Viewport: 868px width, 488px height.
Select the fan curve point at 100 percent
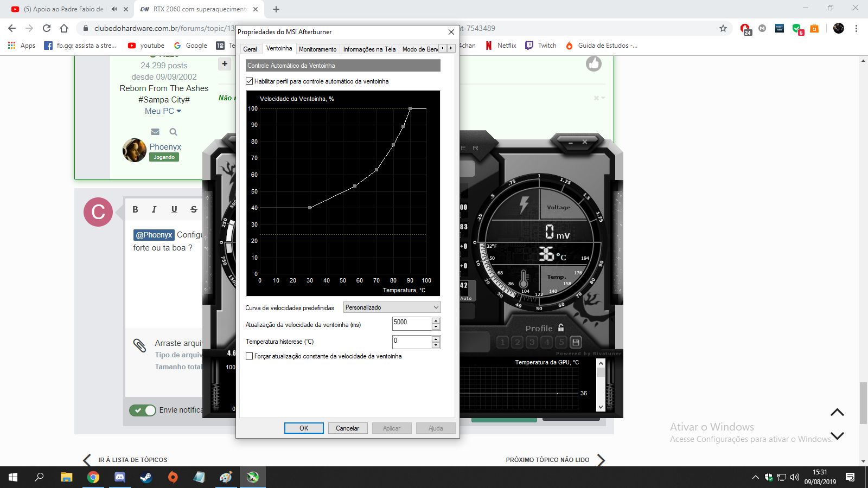pos(410,108)
